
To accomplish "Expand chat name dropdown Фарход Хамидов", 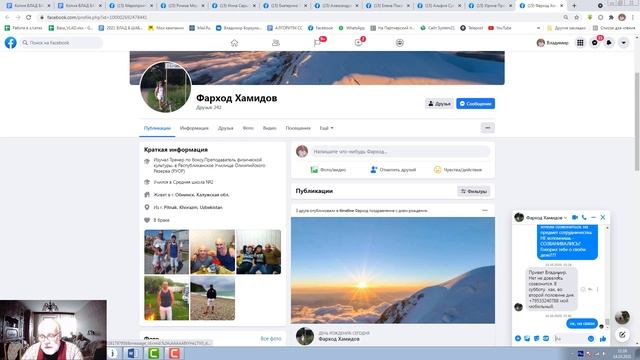I will (547, 218).
